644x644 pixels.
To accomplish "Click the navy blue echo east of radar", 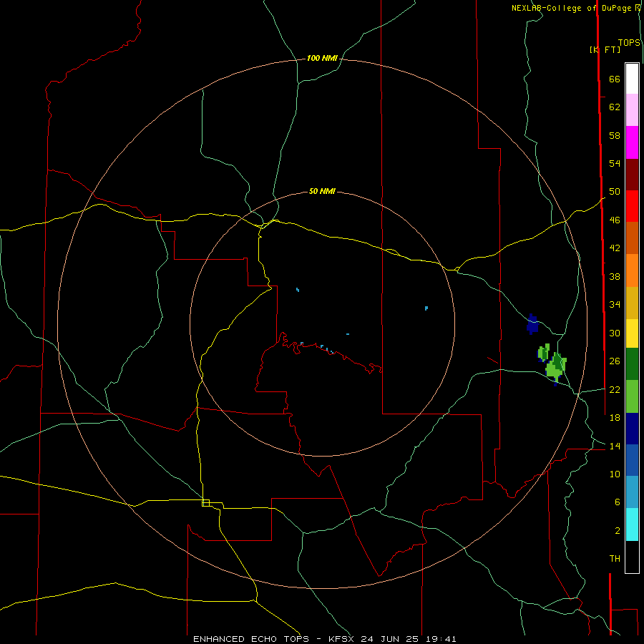I will point(532,324).
